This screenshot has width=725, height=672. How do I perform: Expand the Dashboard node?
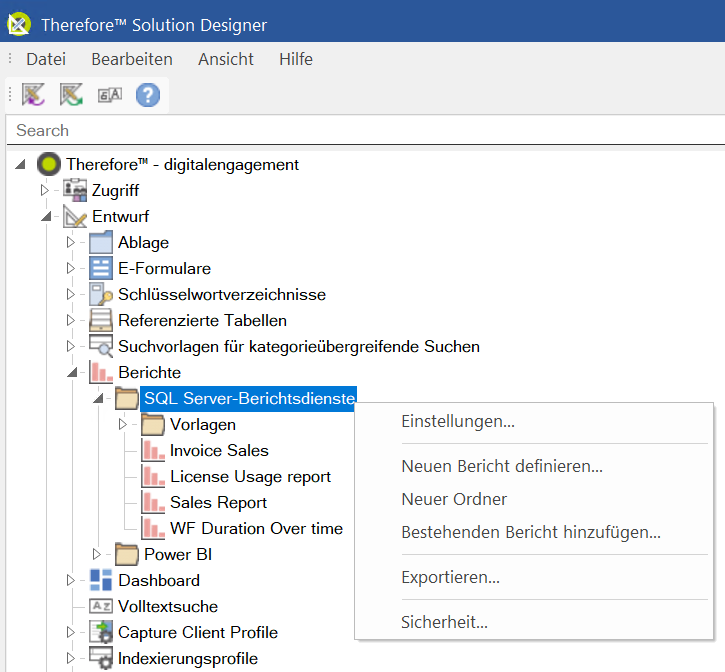[x=70, y=580]
